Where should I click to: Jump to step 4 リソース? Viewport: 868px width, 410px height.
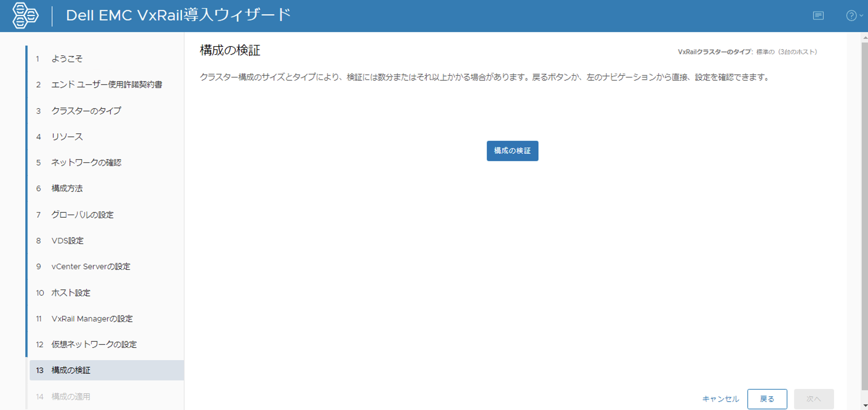(67, 136)
